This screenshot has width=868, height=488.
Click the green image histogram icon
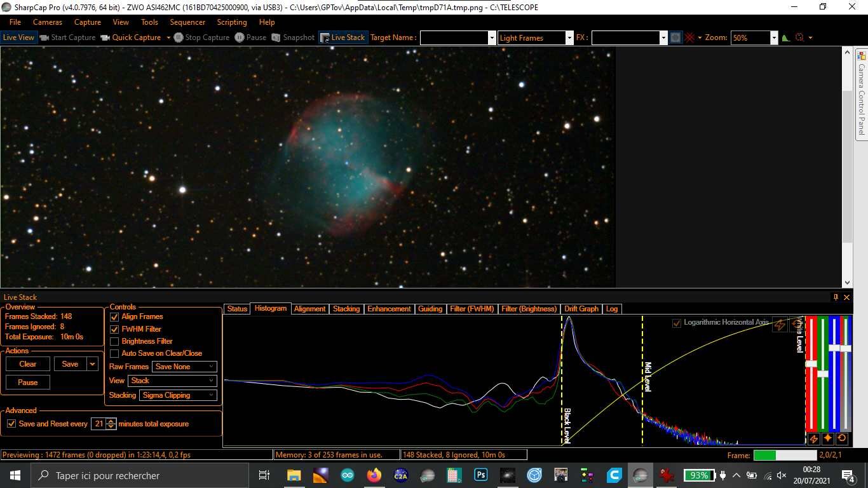coord(785,37)
